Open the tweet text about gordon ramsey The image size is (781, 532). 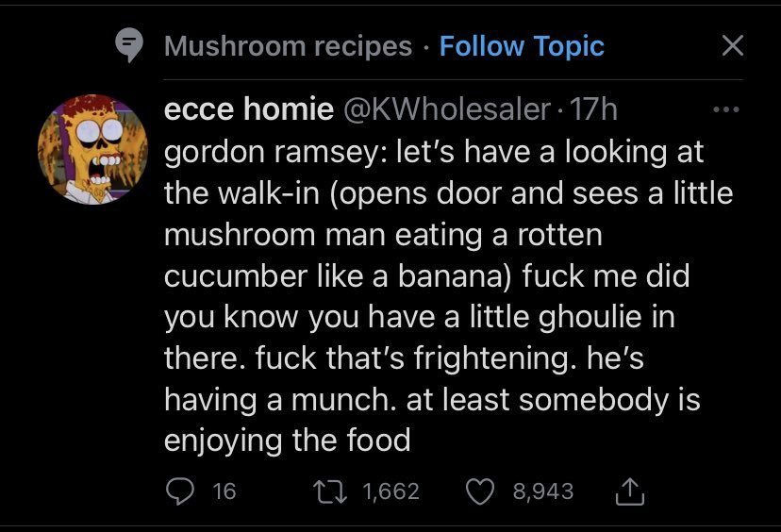tap(448, 296)
